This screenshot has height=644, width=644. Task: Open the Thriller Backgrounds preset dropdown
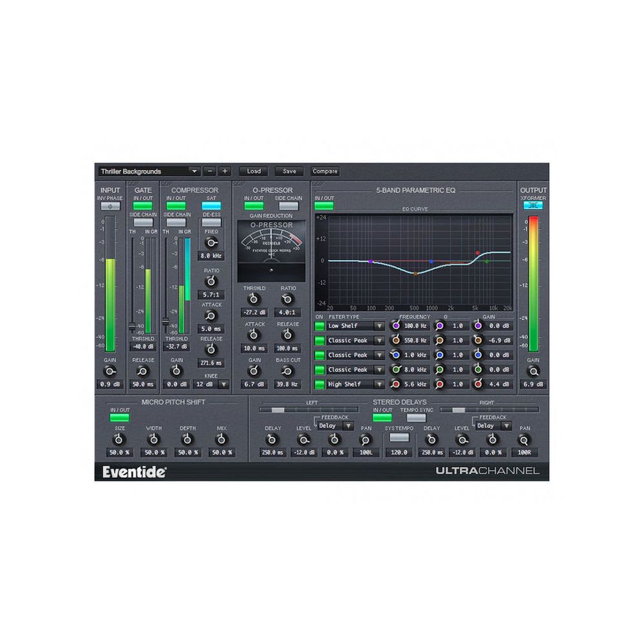coord(155,172)
